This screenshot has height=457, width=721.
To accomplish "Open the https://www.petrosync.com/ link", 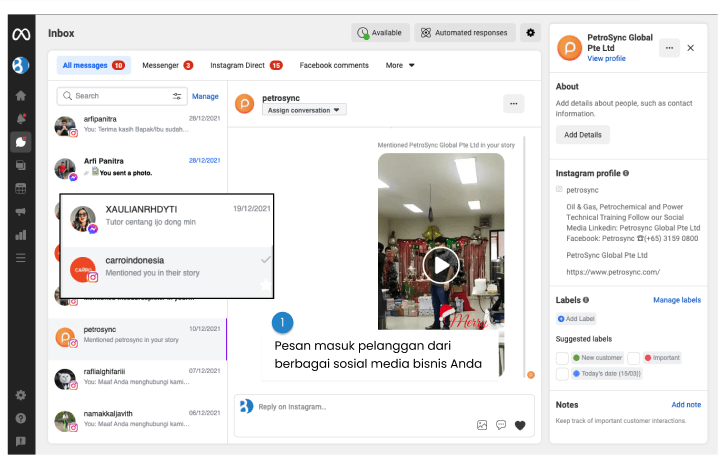I will pos(613,272).
